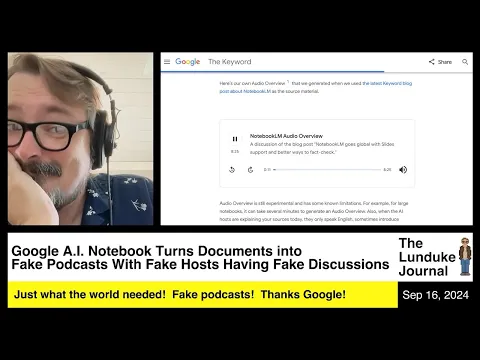Click the audio progress bar track
480x360 pixels.
pyautogui.click(x=327, y=170)
